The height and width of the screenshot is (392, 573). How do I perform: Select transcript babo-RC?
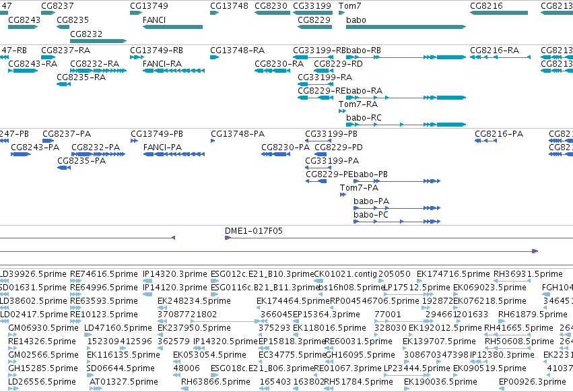tap(406, 125)
